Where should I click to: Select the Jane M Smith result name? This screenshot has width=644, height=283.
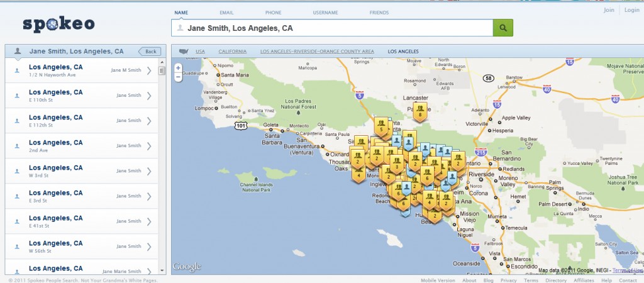[126, 70]
